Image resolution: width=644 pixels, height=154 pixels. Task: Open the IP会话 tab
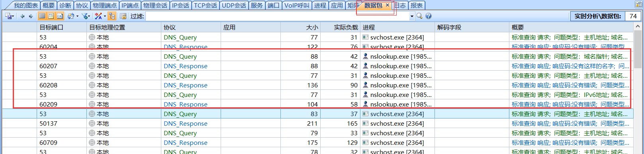point(181,5)
